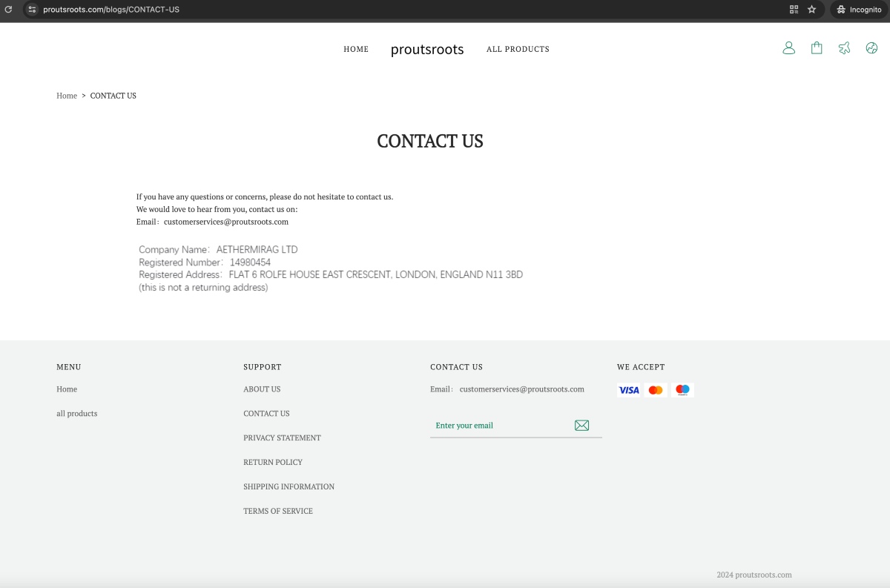
Task: Select the HOME menu item
Action: (x=356, y=49)
